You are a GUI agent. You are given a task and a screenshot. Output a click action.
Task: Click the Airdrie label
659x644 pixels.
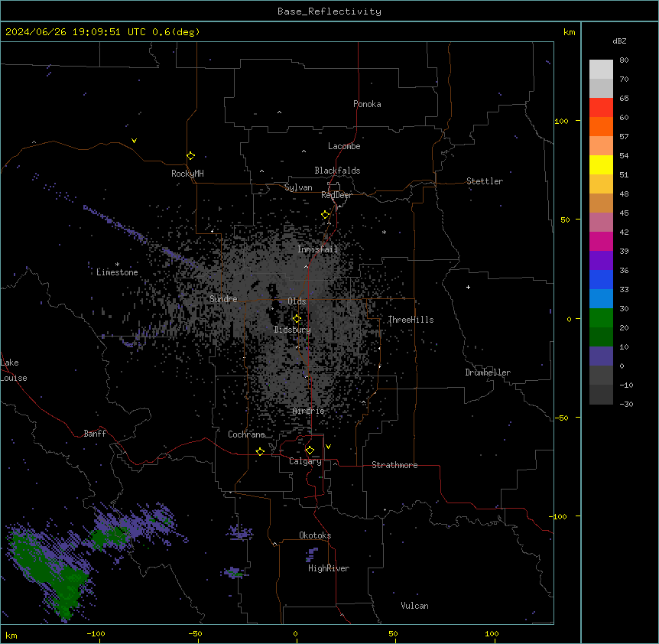pos(309,411)
